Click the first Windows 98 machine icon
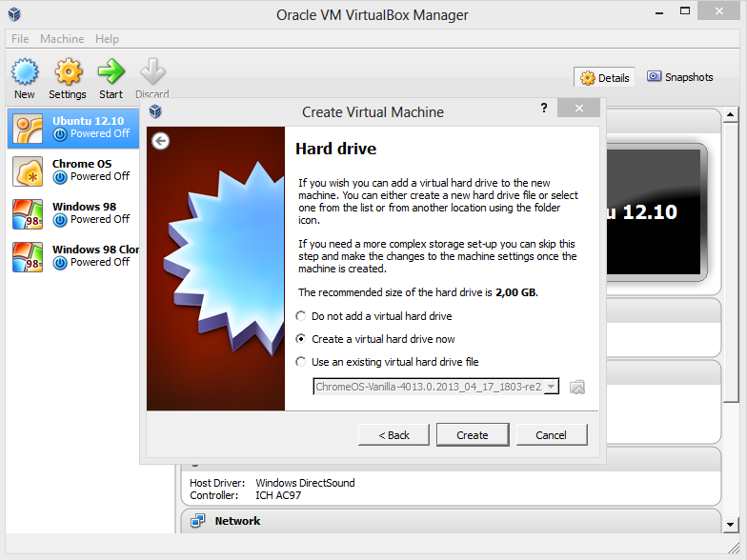 point(27,213)
